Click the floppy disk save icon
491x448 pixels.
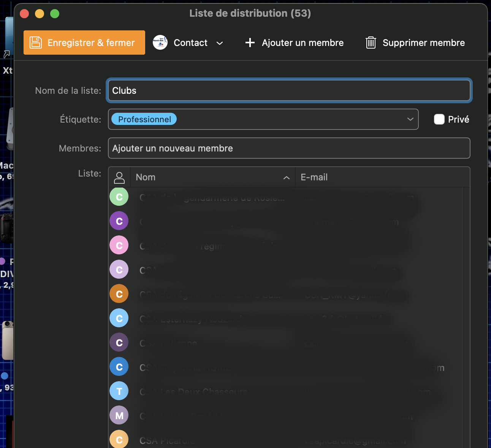36,43
